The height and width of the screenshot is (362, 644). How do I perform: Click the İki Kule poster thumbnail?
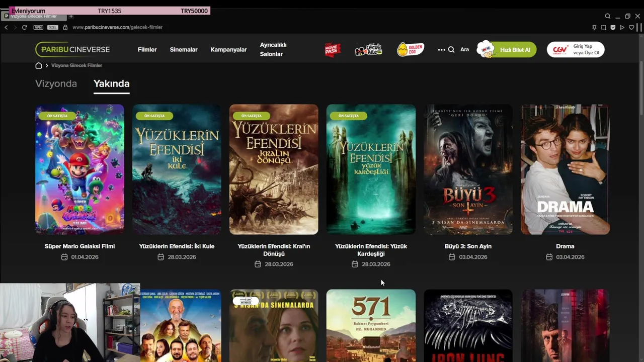click(x=177, y=169)
